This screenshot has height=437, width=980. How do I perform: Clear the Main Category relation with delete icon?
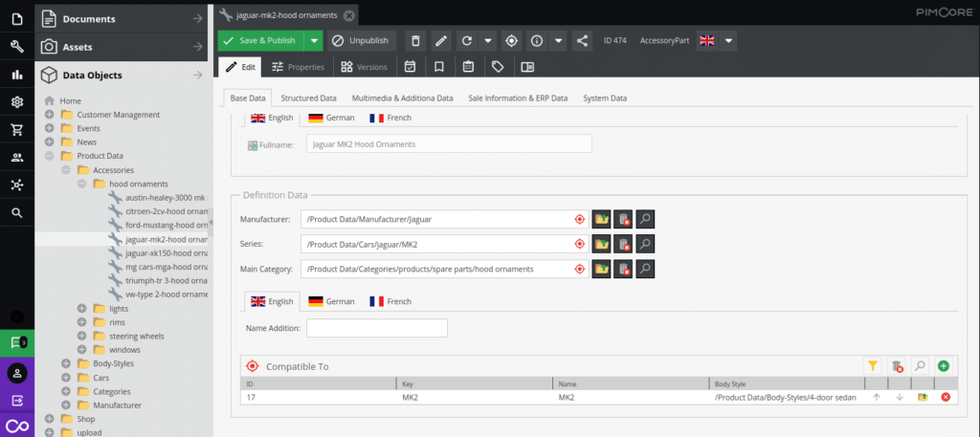(x=623, y=269)
